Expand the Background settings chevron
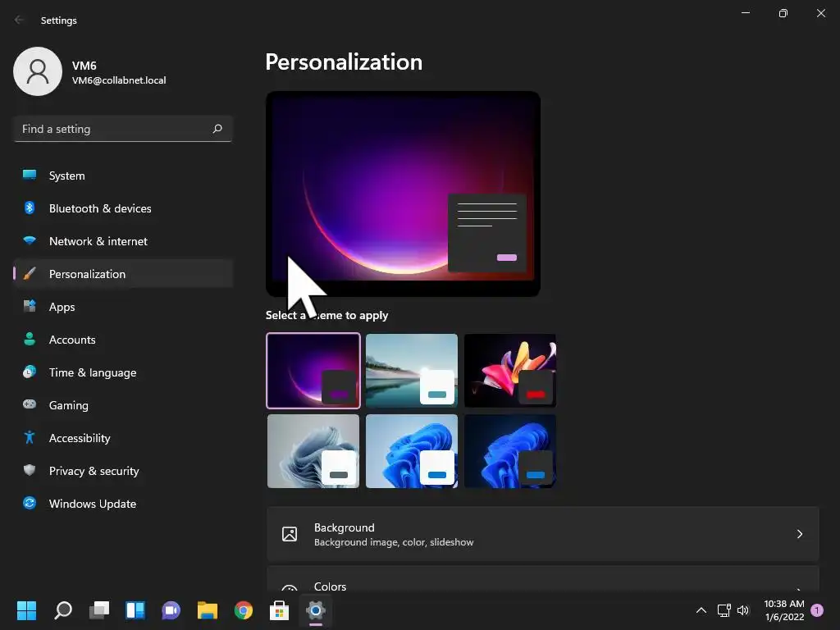Viewport: 840px width, 630px height. 799,534
